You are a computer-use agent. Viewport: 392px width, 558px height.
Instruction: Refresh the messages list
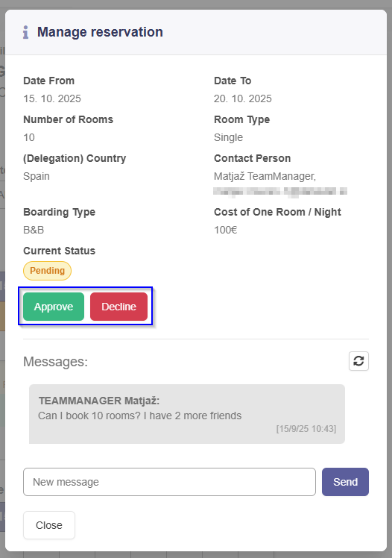358,361
